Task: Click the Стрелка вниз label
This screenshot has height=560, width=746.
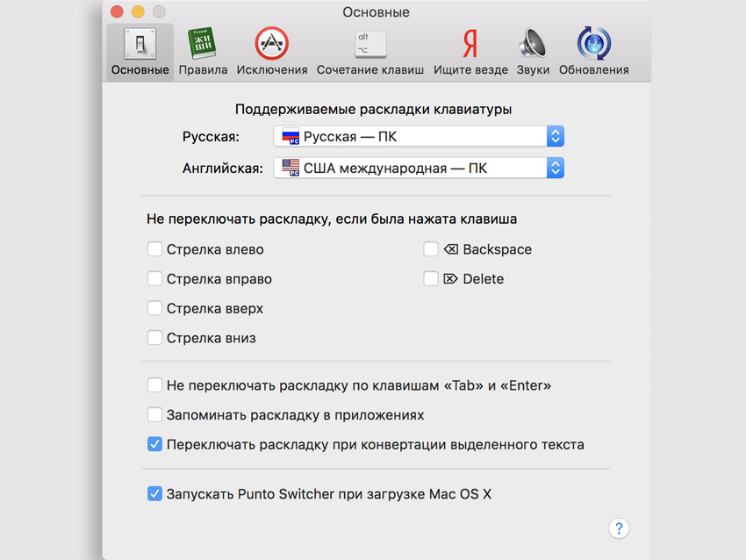Action: [x=212, y=338]
